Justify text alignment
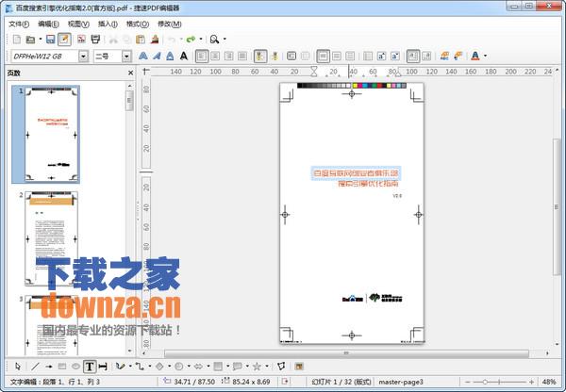The image size is (566, 392). pos(242,56)
